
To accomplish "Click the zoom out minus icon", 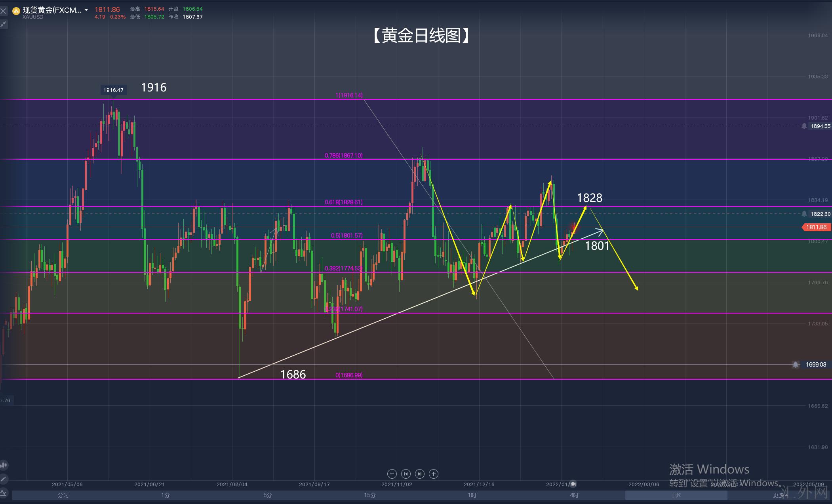I will [x=392, y=474].
